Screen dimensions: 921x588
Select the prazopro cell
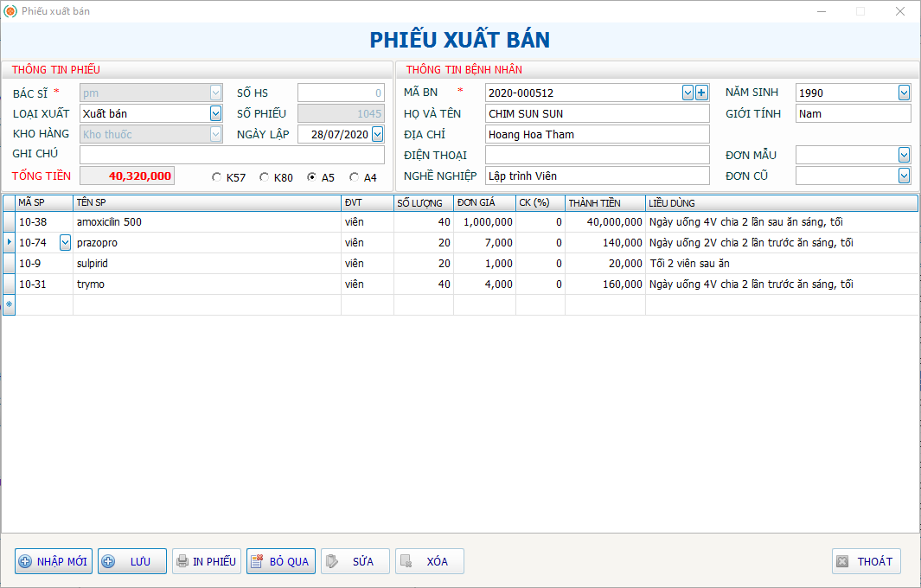tap(207, 243)
